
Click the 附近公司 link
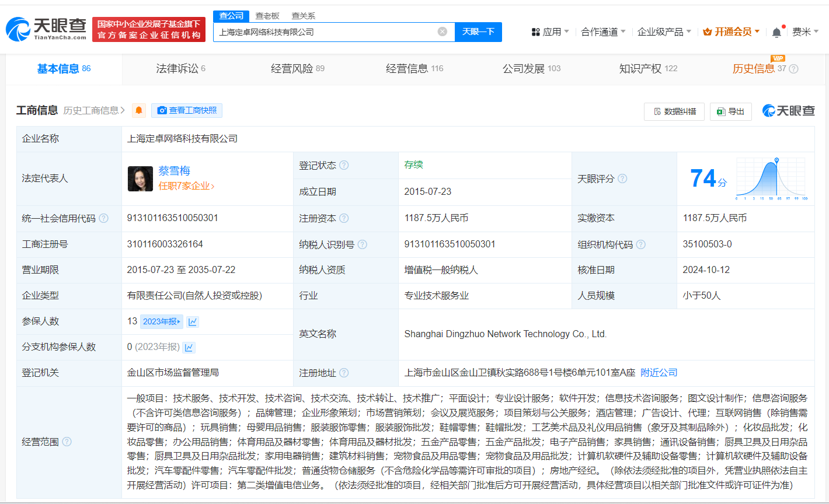coord(659,372)
